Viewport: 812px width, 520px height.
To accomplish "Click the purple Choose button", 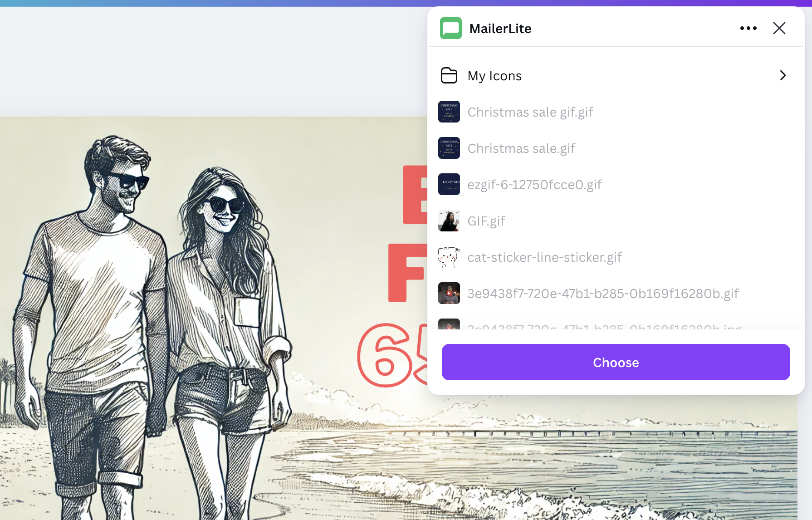I will click(x=616, y=362).
